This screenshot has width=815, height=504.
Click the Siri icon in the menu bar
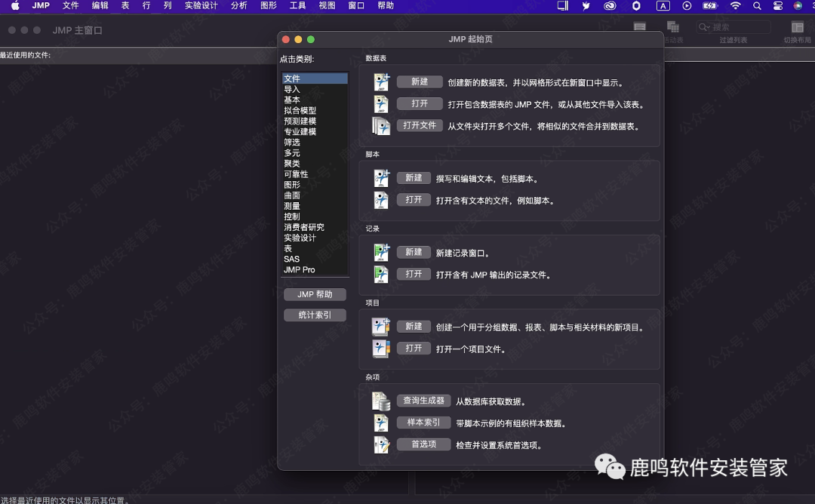tap(798, 6)
